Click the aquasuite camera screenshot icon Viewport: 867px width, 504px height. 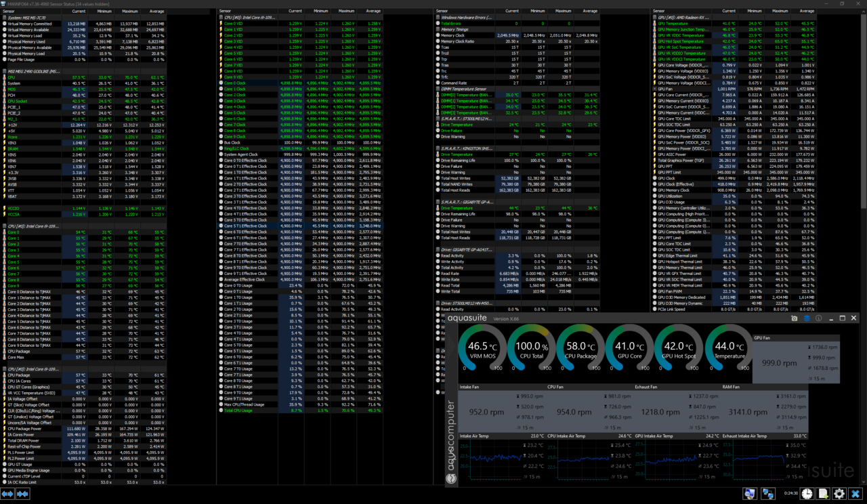click(795, 318)
